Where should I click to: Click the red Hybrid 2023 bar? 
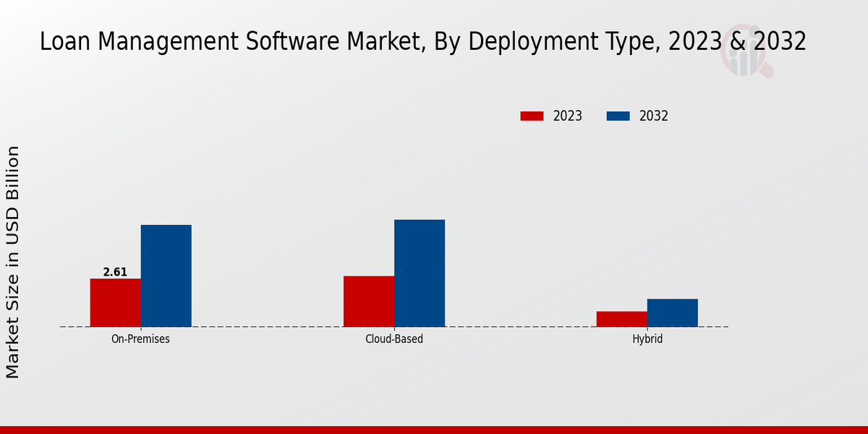click(x=621, y=319)
